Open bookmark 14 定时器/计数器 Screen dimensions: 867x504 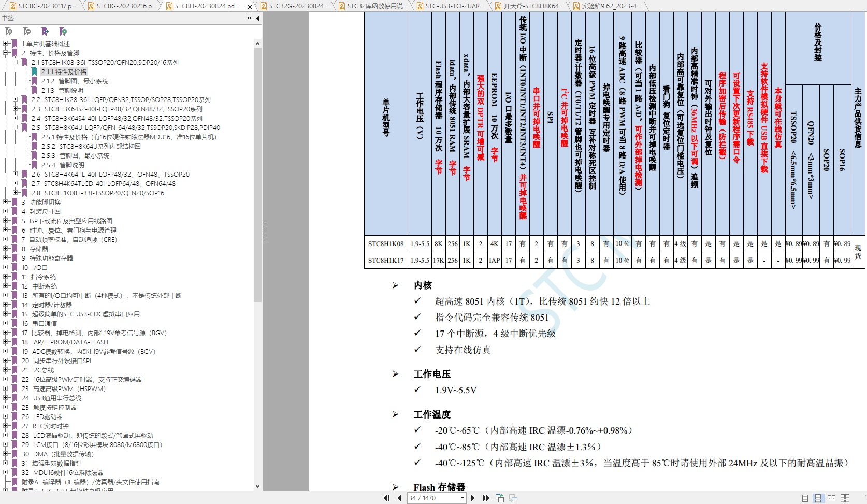pos(47,305)
